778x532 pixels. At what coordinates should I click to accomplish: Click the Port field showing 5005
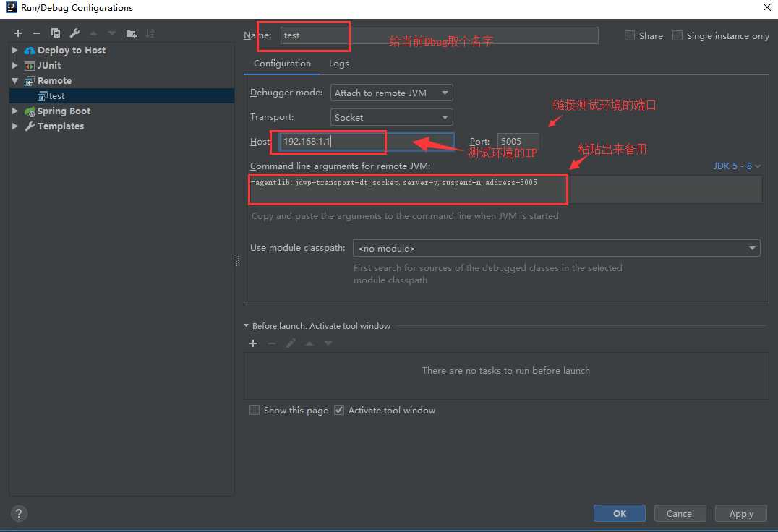tap(518, 141)
